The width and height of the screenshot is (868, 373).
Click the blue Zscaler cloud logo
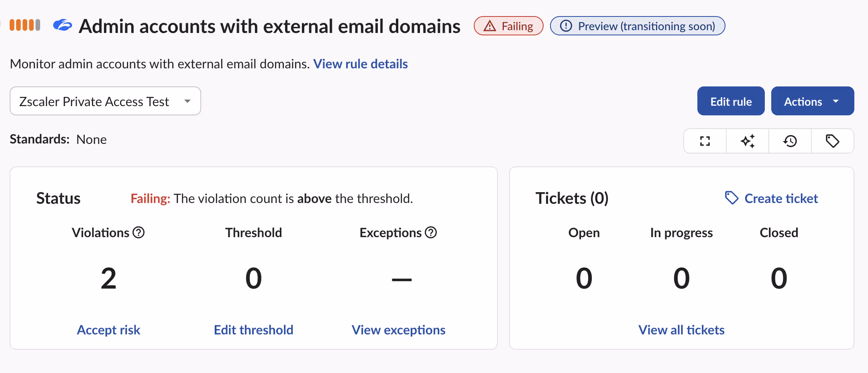(x=63, y=25)
